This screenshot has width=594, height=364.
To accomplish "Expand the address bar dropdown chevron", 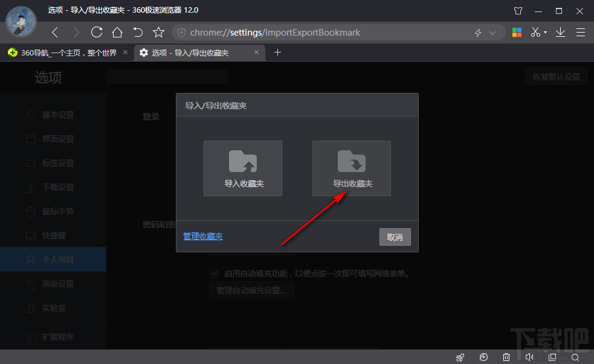I will click(492, 33).
